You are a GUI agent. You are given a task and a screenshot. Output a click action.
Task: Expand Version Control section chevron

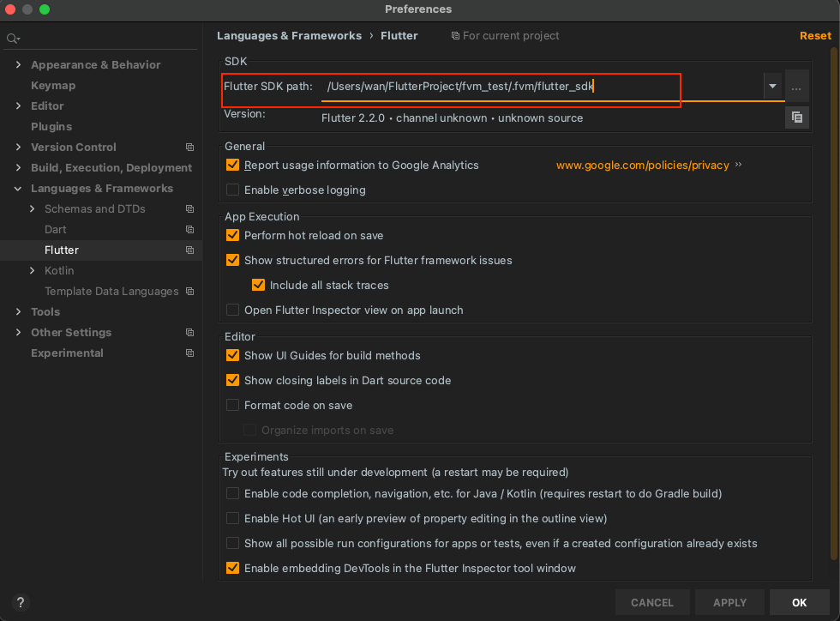[x=18, y=147]
